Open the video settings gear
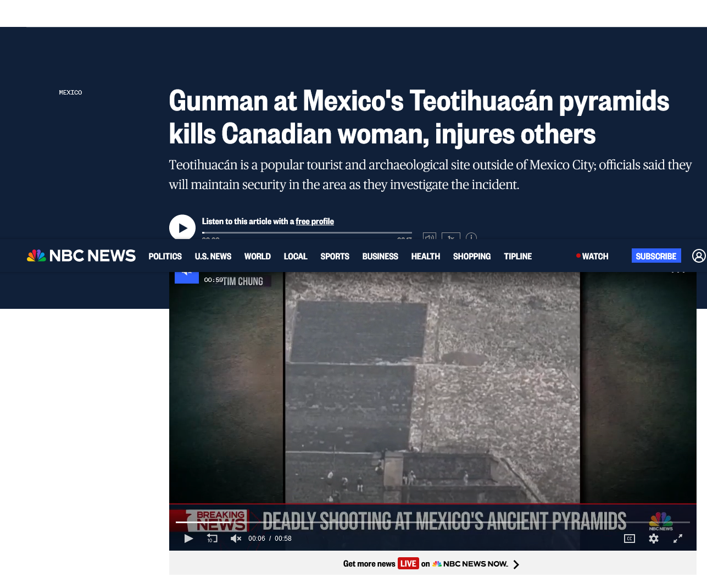 tap(654, 539)
